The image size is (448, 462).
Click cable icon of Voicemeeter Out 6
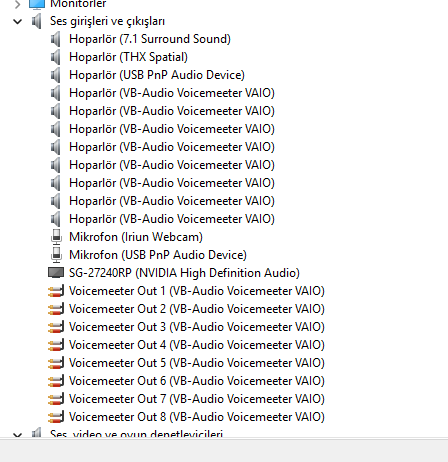(56, 381)
